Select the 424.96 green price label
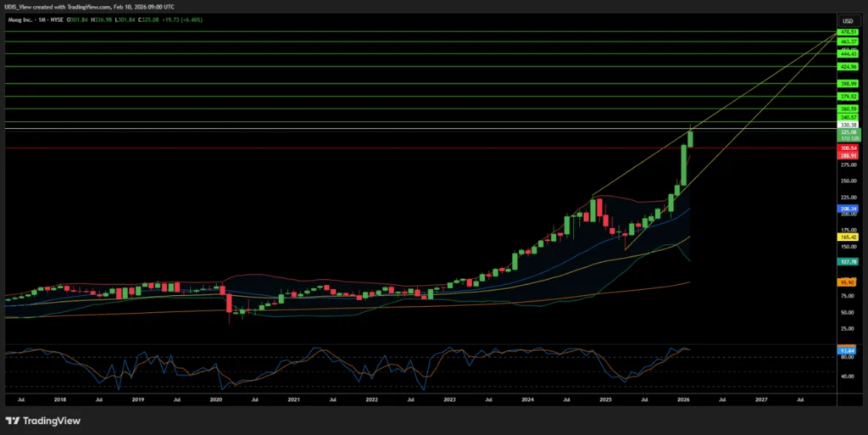 pyautogui.click(x=848, y=67)
